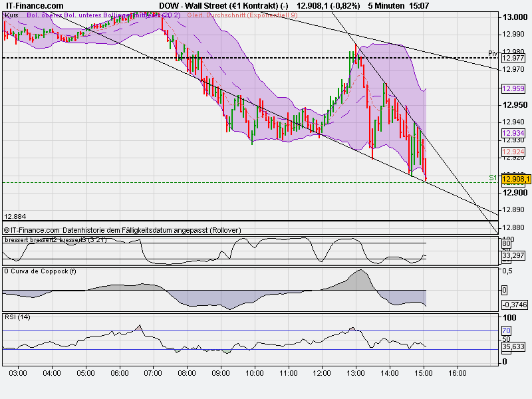Select the Gleit. Durchschnitt (Exponentiell 9) legend
The height and width of the screenshot is (399, 532).
point(242,15)
